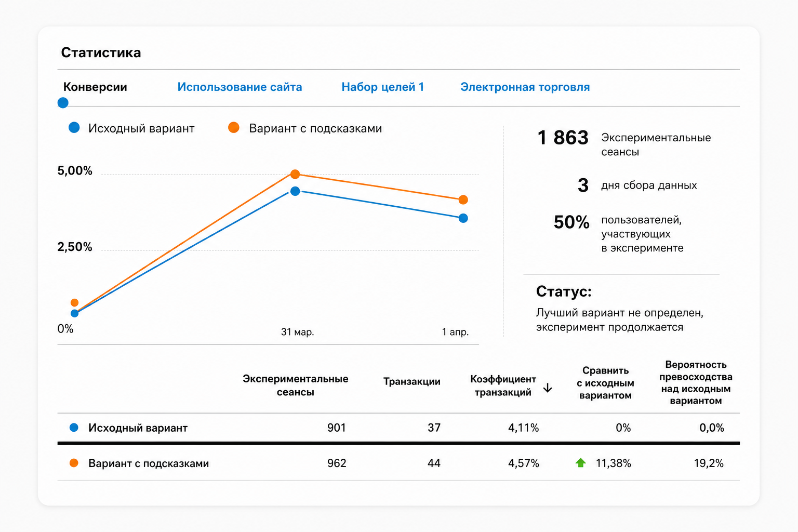This screenshot has height=532, width=798.
Task: Click the Исходный вариант row label in table
Action: (138, 428)
